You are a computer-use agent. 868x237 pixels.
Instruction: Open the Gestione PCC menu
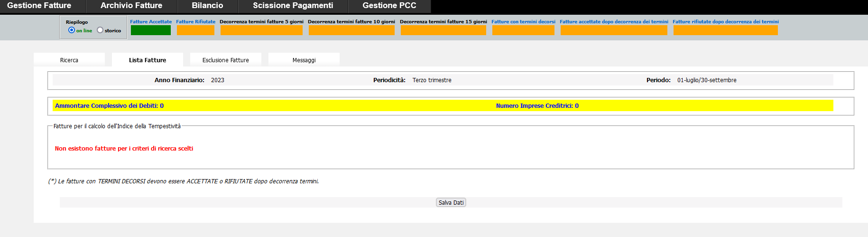point(389,6)
